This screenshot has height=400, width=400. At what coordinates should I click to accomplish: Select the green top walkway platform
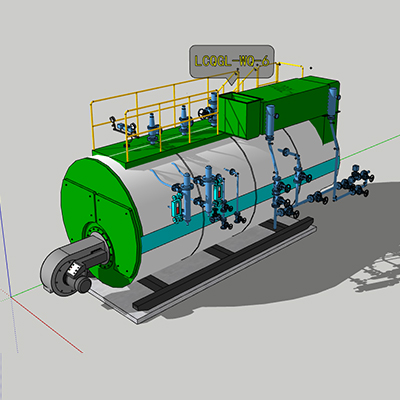pos(153,147)
